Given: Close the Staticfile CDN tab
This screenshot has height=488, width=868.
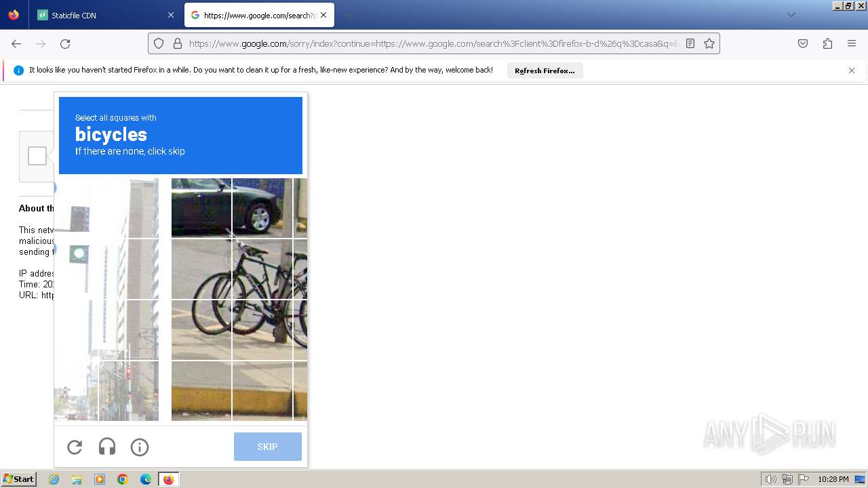Looking at the screenshot, I should pyautogui.click(x=170, y=15).
